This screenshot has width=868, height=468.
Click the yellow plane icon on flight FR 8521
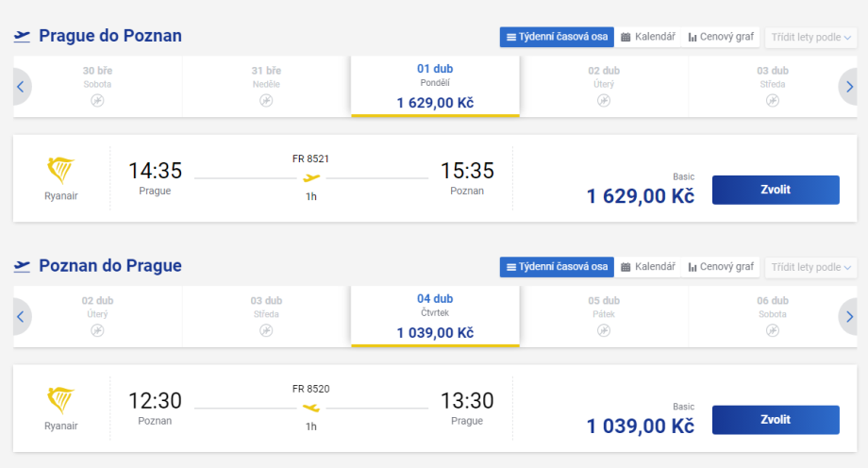(x=311, y=177)
